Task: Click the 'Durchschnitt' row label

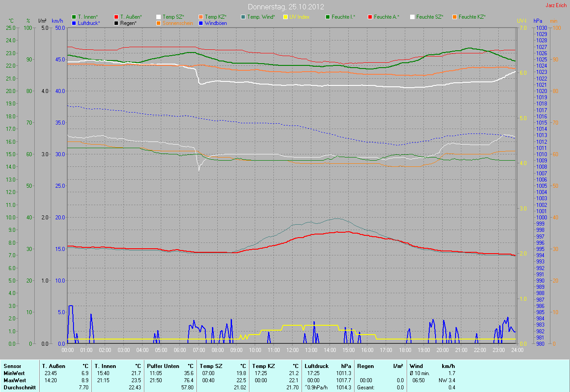Action: (x=19, y=388)
